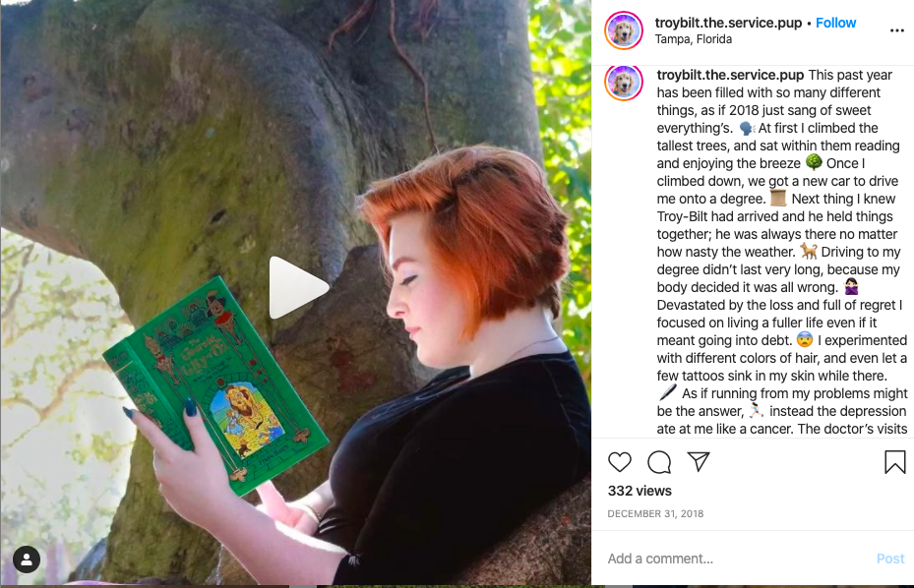The width and height of the screenshot is (914, 588).
Task: Play the video with center play button
Action: click(298, 287)
